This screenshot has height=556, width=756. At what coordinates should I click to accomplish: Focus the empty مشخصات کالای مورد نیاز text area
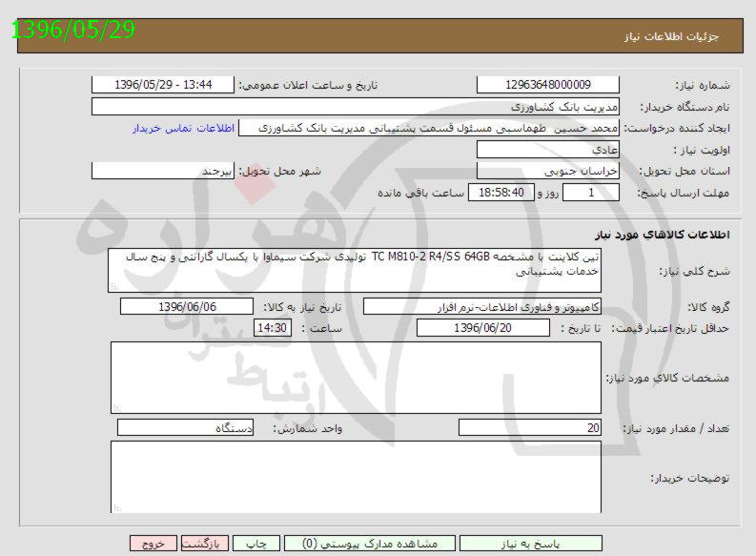point(356,378)
